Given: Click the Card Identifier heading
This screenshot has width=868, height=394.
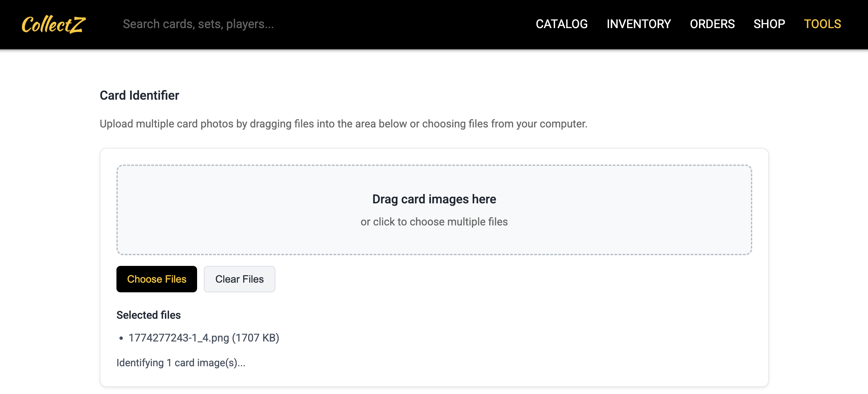Looking at the screenshot, I should (139, 95).
